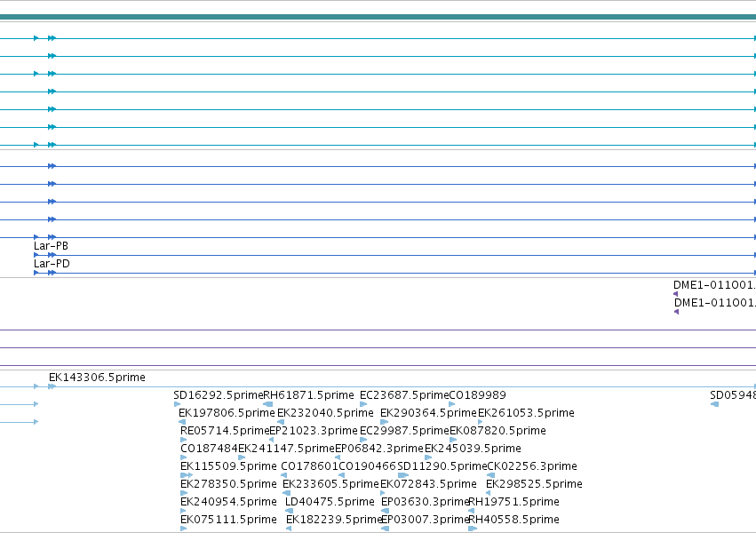Image resolution: width=756 pixels, height=533 pixels.
Task: Pick the EK298525.5prime label
Action: (x=534, y=484)
